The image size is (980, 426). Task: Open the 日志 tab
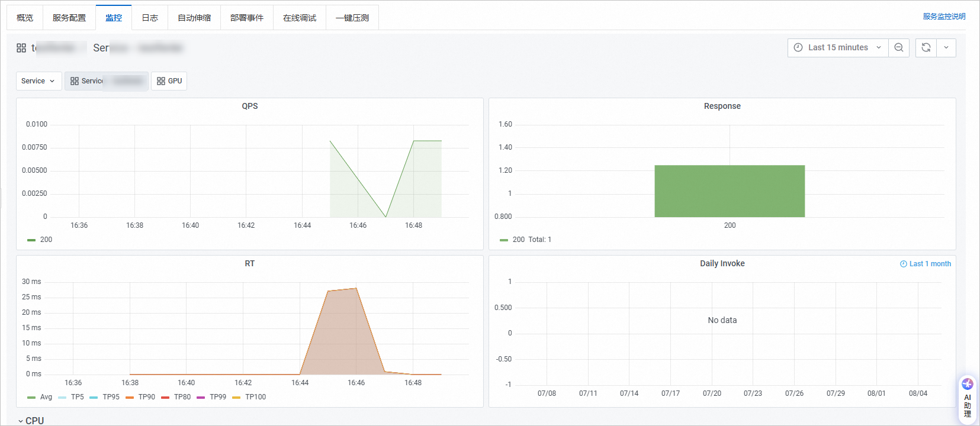(150, 18)
